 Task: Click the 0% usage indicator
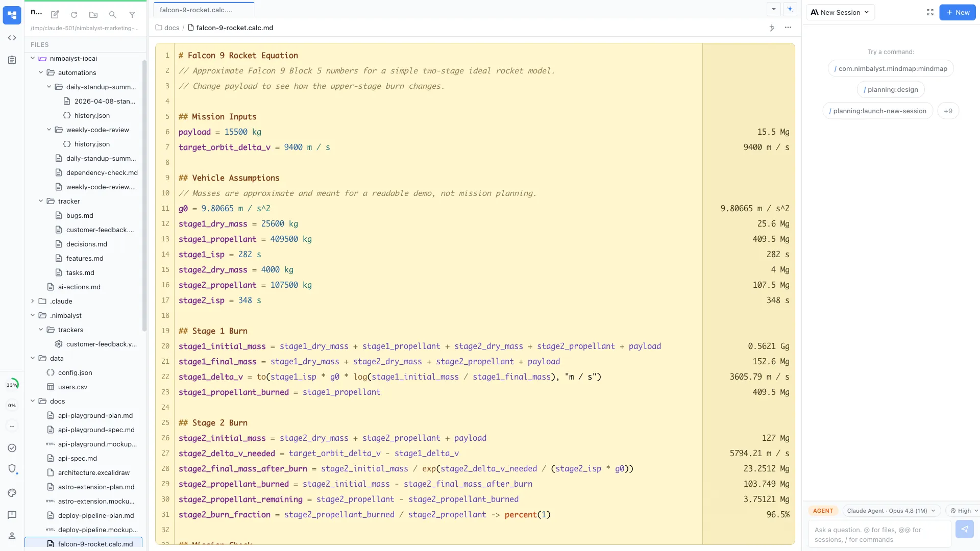[12, 406]
